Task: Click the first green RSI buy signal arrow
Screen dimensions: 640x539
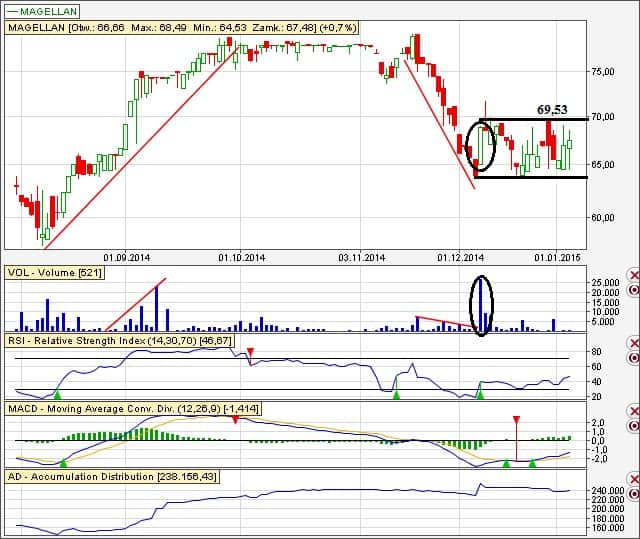Action: (57, 394)
